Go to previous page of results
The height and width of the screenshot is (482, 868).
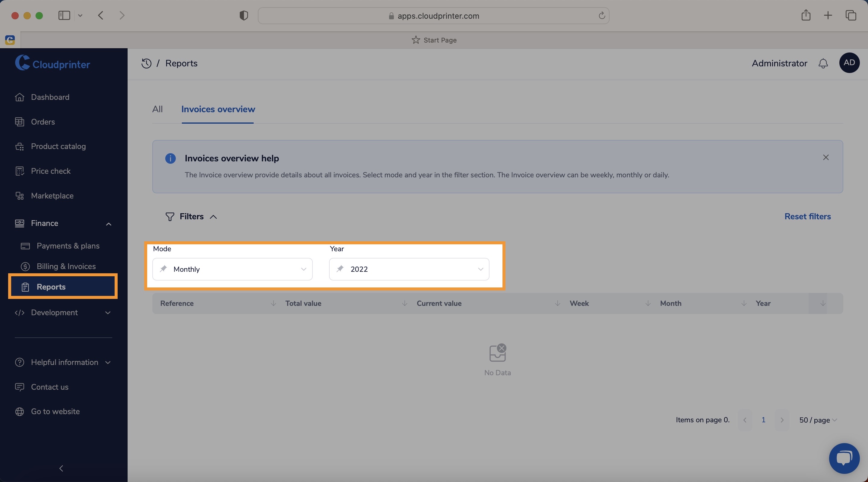[745, 420]
